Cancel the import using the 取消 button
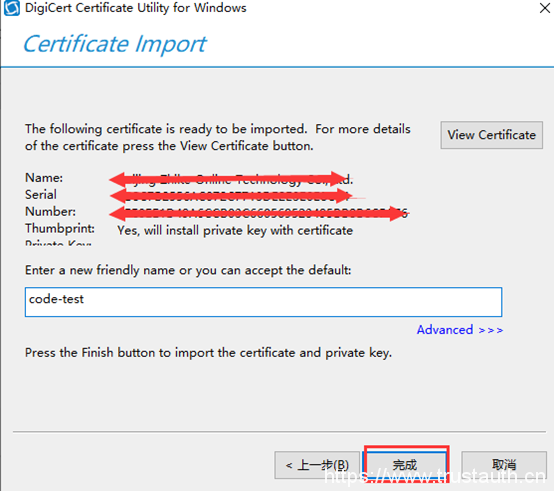Image resolution: width=554 pixels, height=491 pixels. pos(504,465)
